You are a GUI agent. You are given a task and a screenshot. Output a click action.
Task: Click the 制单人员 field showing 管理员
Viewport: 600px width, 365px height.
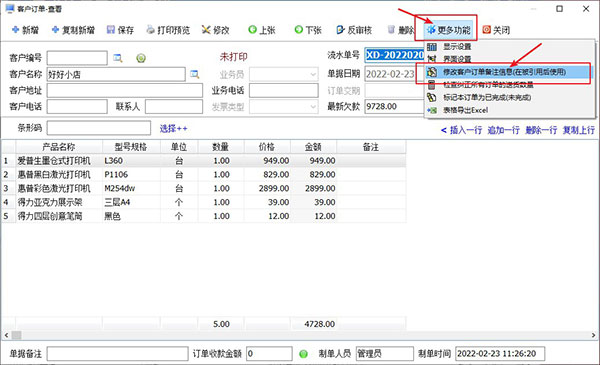pyautogui.click(x=385, y=354)
